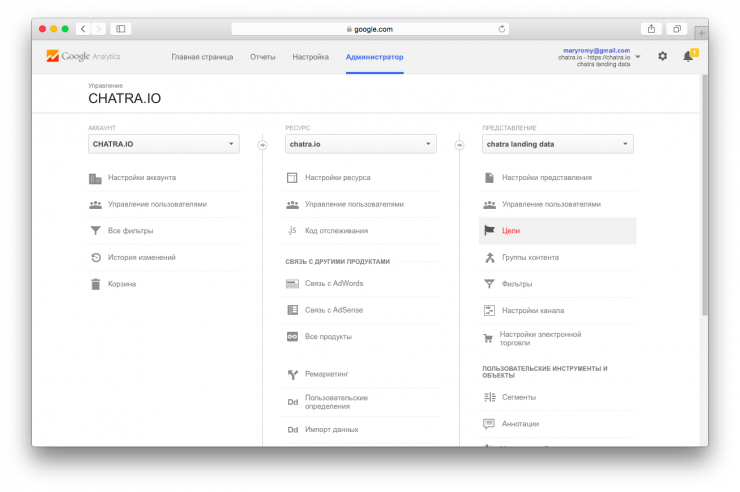Click the Код отслеживания js icon

(292, 231)
